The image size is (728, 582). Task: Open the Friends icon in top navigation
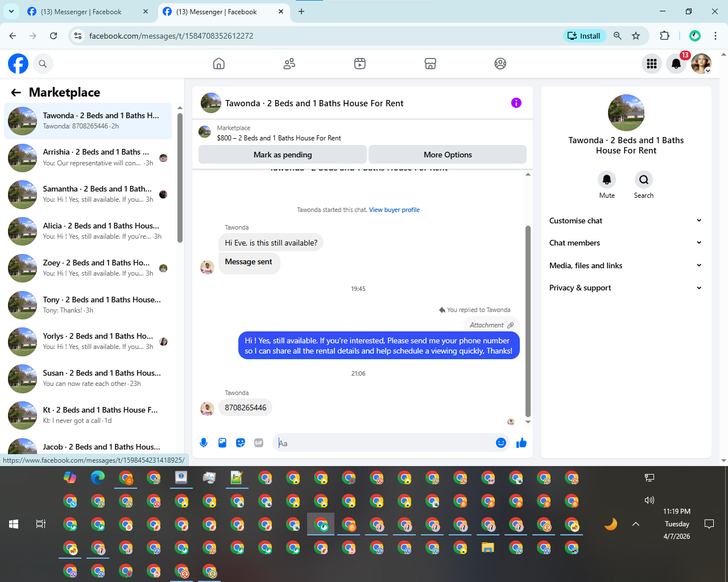(289, 64)
